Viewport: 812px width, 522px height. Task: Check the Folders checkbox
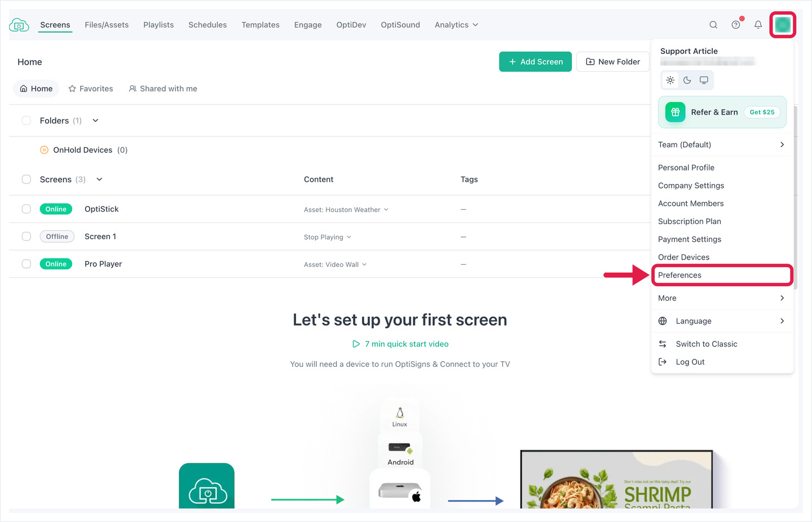pos(27,121)
